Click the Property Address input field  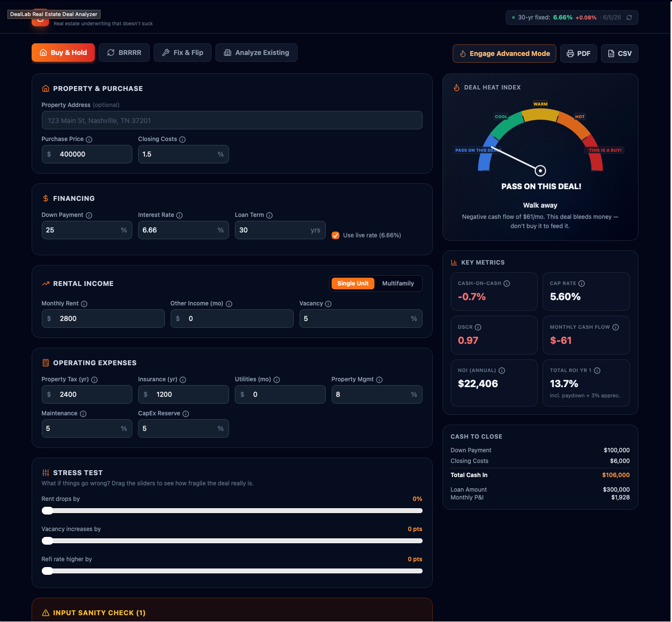pyautogui.click(x=232, y=120)
